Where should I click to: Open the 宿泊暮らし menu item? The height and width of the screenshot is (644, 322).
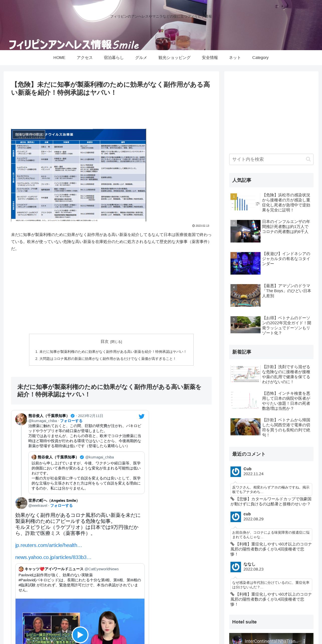[x=114, y=57]
